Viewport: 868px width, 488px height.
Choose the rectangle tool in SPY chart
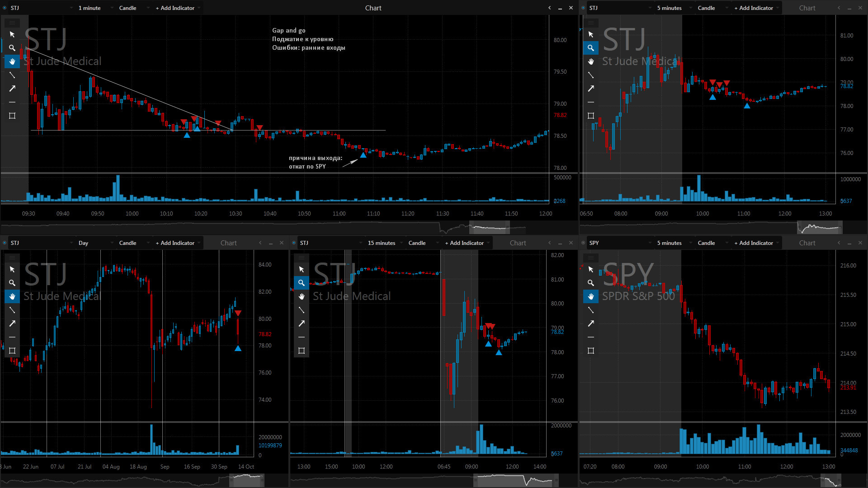pos(591,351)
